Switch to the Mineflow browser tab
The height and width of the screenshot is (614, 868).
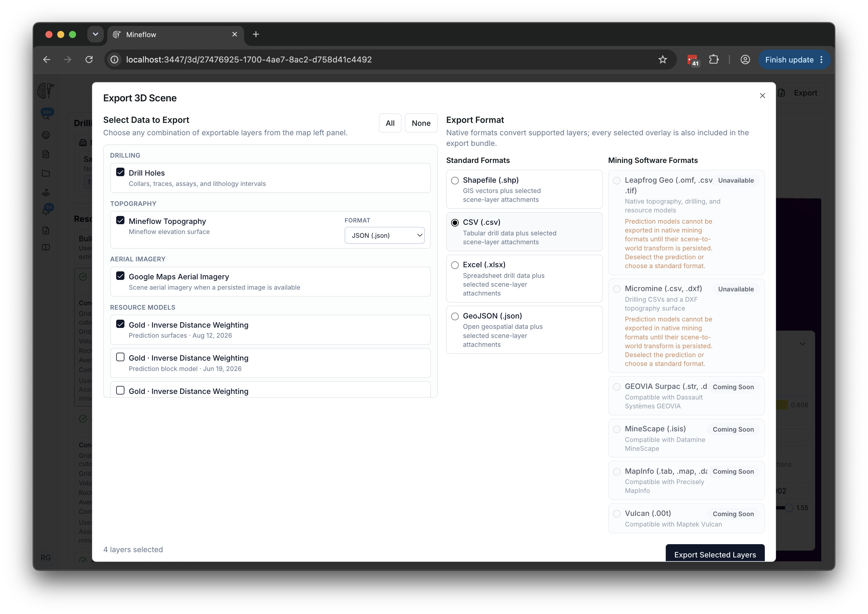point(176,34)
